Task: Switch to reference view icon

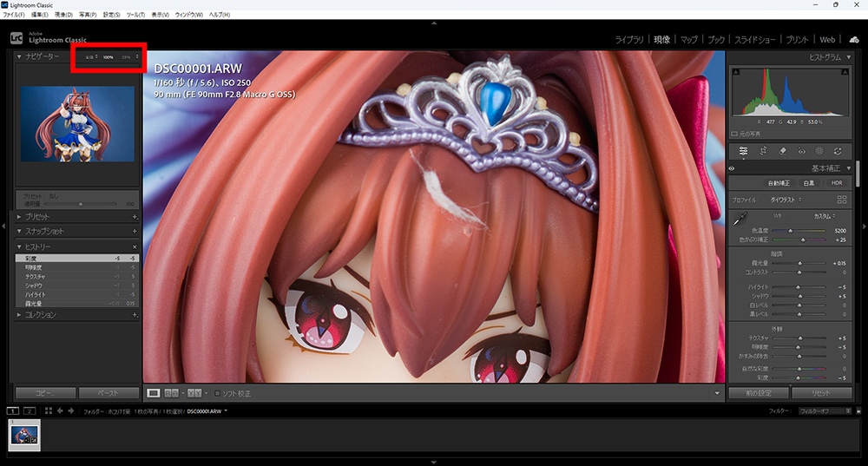Action: [172, 393]
